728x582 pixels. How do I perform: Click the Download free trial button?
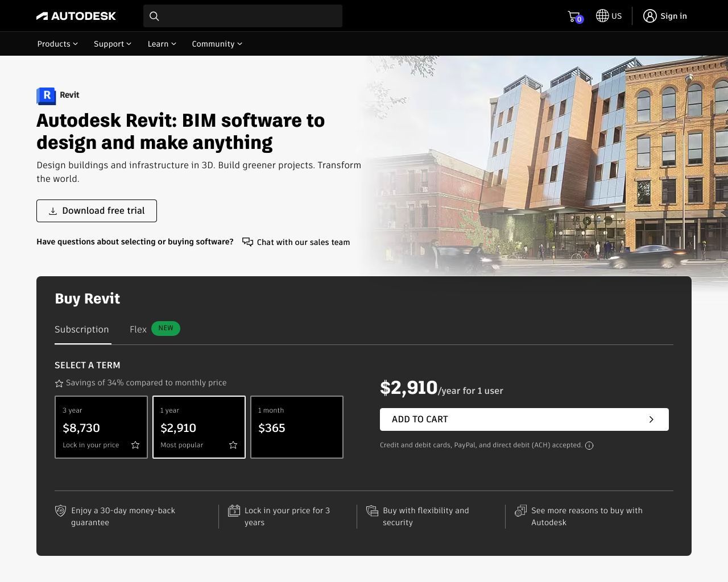97,211
